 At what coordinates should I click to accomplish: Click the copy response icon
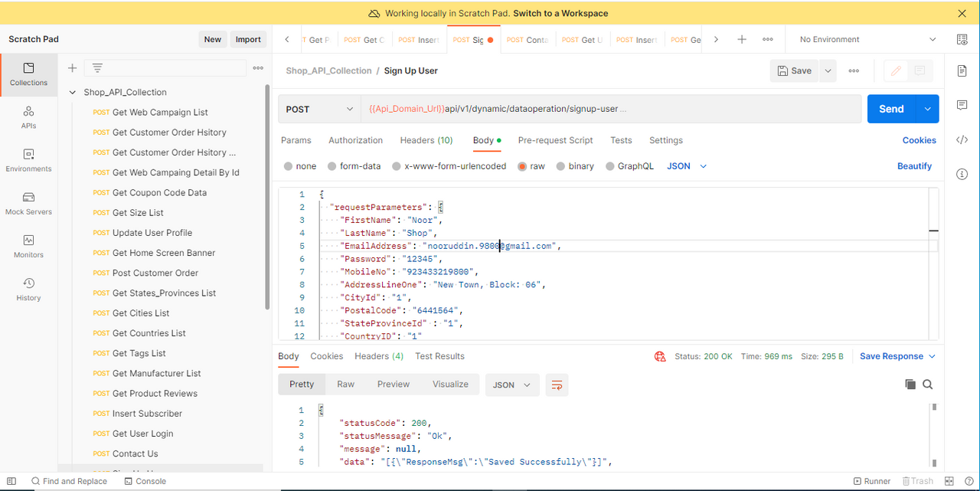coord(910,385)
